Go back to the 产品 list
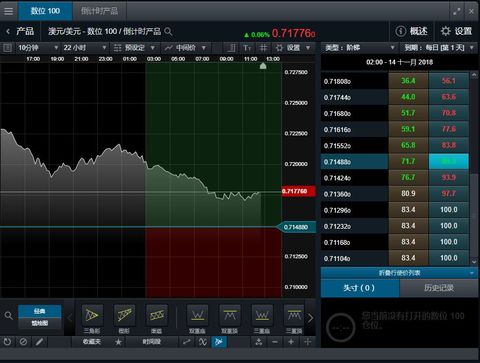This screenshot has width=480, height=363. click(x=20, y=32)
